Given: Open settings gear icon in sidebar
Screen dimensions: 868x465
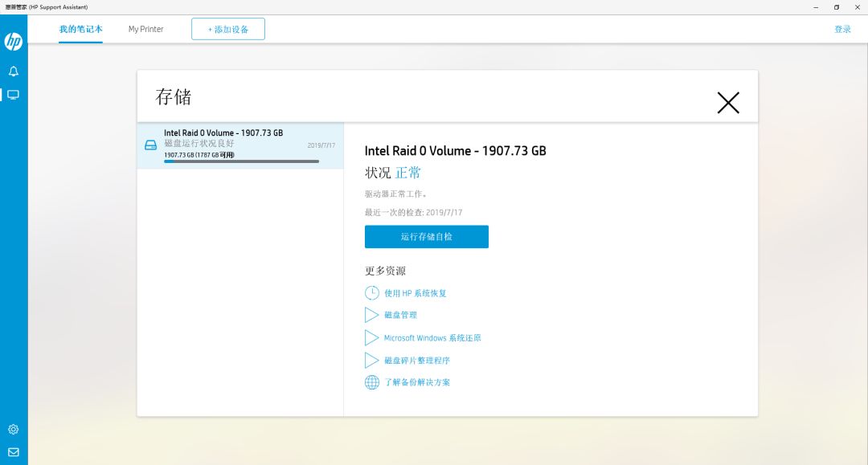Looking at the screenshot, I should coord(14,429).
